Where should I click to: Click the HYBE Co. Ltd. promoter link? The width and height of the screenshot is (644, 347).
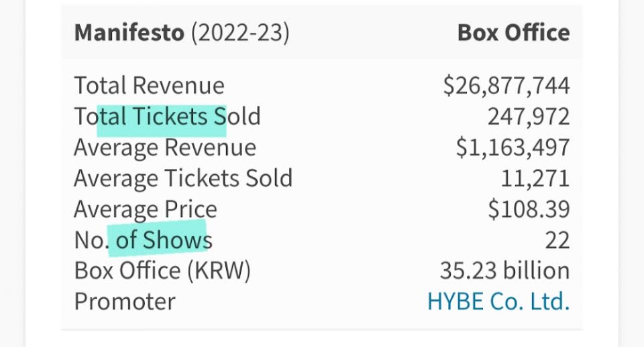click(498, 301)
